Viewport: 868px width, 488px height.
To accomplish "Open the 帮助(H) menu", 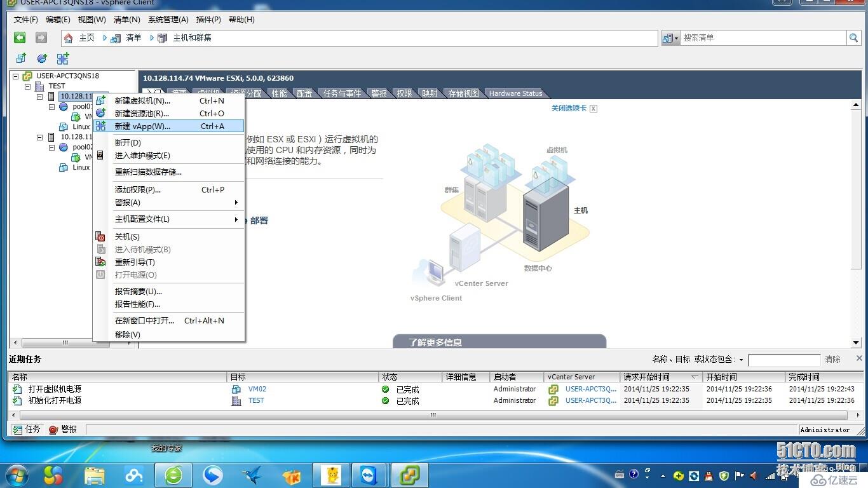I will (241, 20).
